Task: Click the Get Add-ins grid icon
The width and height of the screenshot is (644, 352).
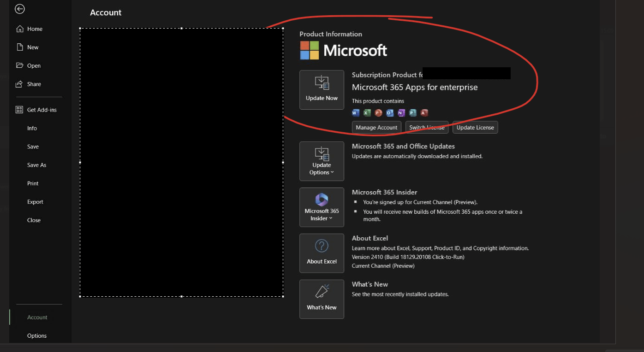Action: click(x=19, y=110)
